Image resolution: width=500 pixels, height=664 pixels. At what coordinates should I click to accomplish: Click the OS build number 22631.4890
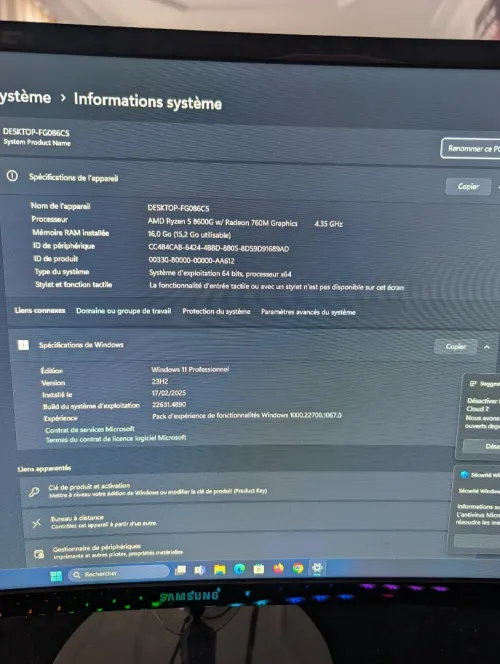tap(169, 404)
